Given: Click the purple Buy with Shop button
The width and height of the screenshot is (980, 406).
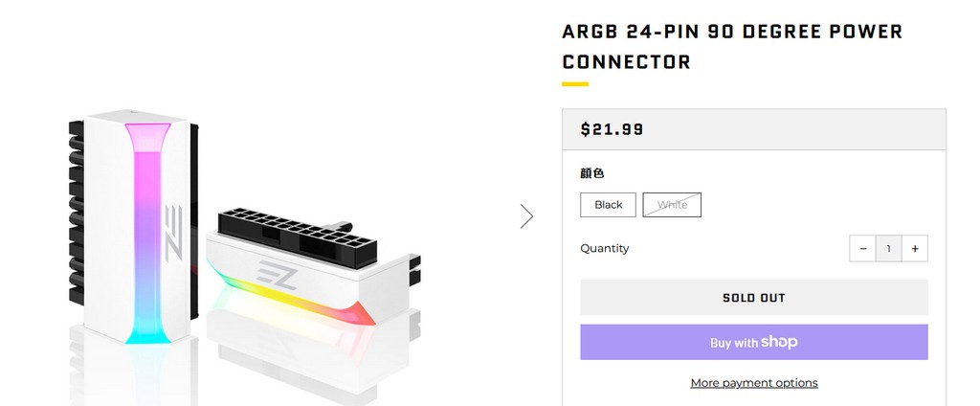Looking at the screenshot, I should point(753,342).
